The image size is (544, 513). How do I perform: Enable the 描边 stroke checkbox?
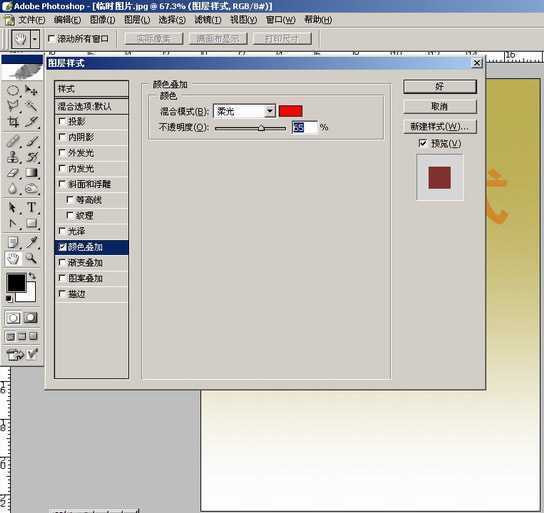[x=62, y=294]
